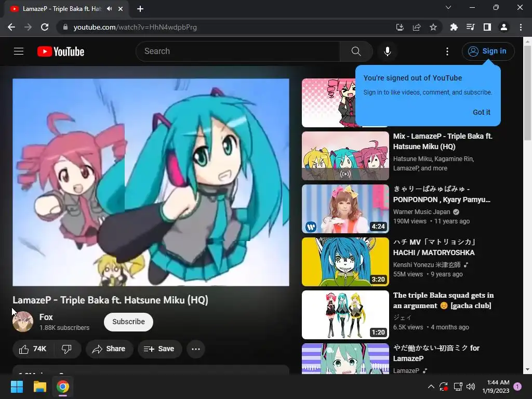Open HACHI / MATORYOSHKA video title
The width and height of the screenshot is (532, 399).
click(x=434, y=247)
